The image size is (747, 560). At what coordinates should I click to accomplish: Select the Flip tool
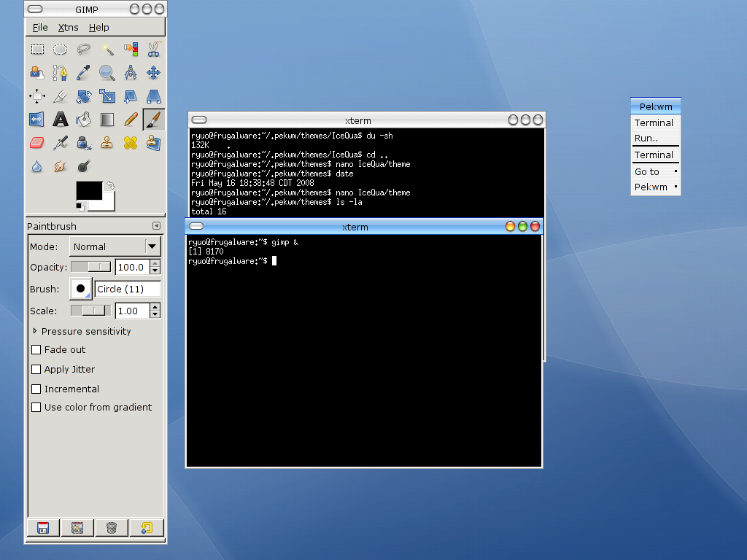pyautogui.click(x=37, y=119)
